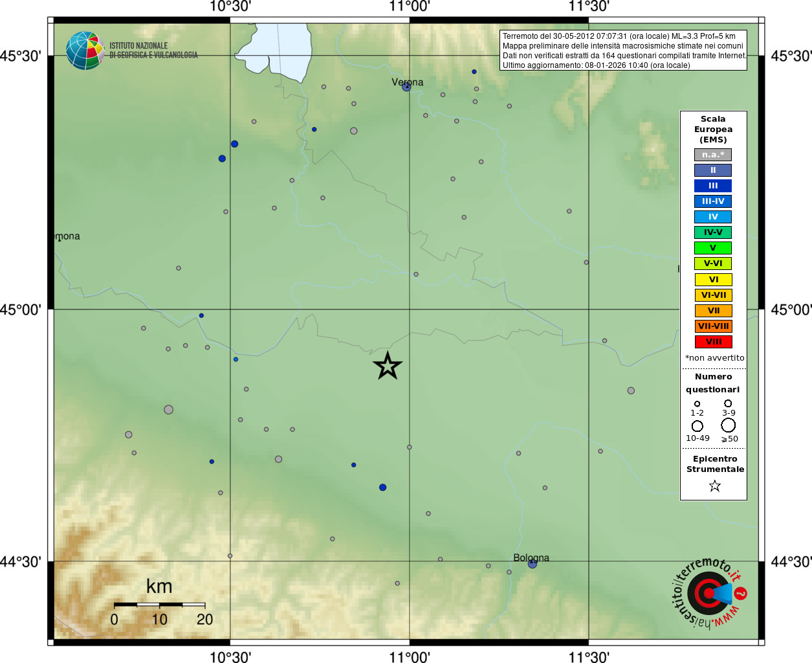Image resolution: width=812 pixels, height=663 pixels.
Task: Click the IV intensity legend swatch
Action: (x=713, y=217)
